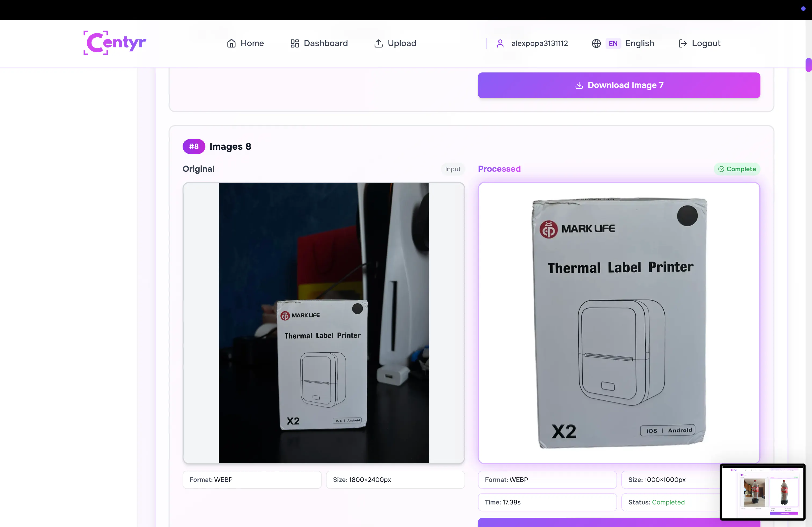Click the Home house icon

231,43
